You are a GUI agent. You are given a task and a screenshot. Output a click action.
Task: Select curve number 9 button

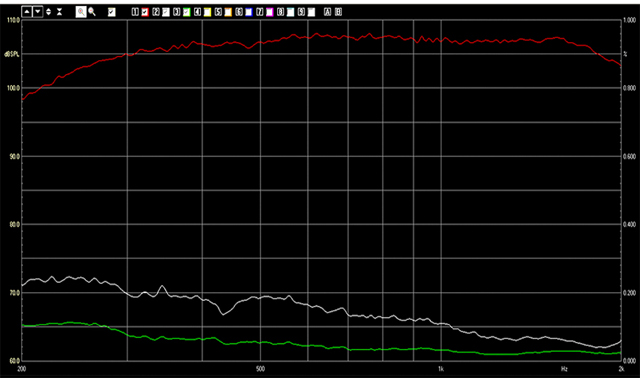coord(301,12)
